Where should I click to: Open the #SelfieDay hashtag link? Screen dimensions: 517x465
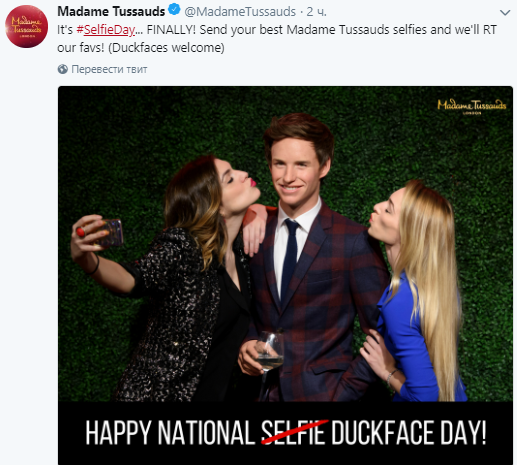pyautogui.click(x=106, y=30)
